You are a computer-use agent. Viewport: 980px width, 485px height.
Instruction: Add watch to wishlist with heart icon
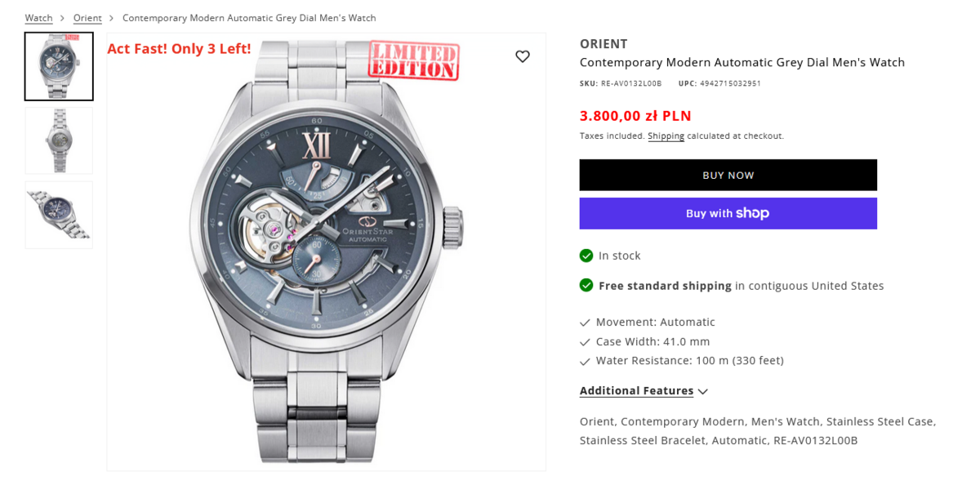[x=523, y=56]
